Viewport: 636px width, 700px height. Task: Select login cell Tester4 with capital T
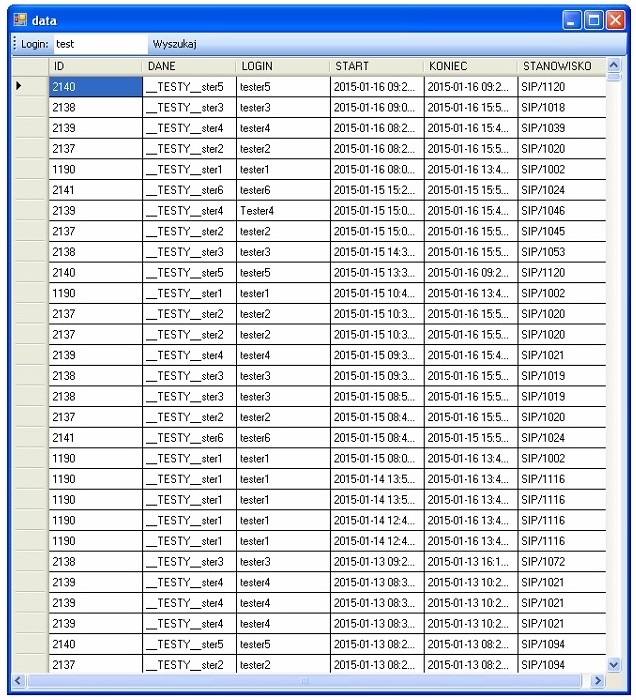point(283,210)
